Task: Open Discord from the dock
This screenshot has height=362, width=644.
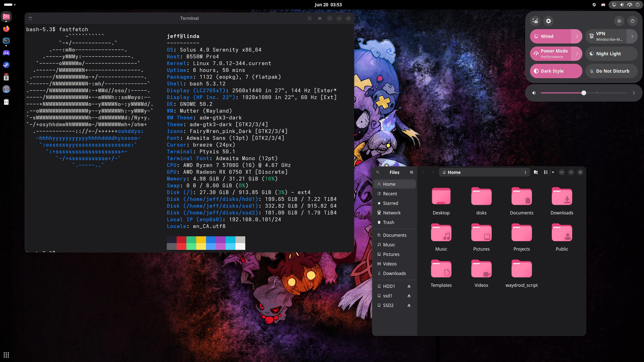Action: pyautogui.click(x=6, y=53)
